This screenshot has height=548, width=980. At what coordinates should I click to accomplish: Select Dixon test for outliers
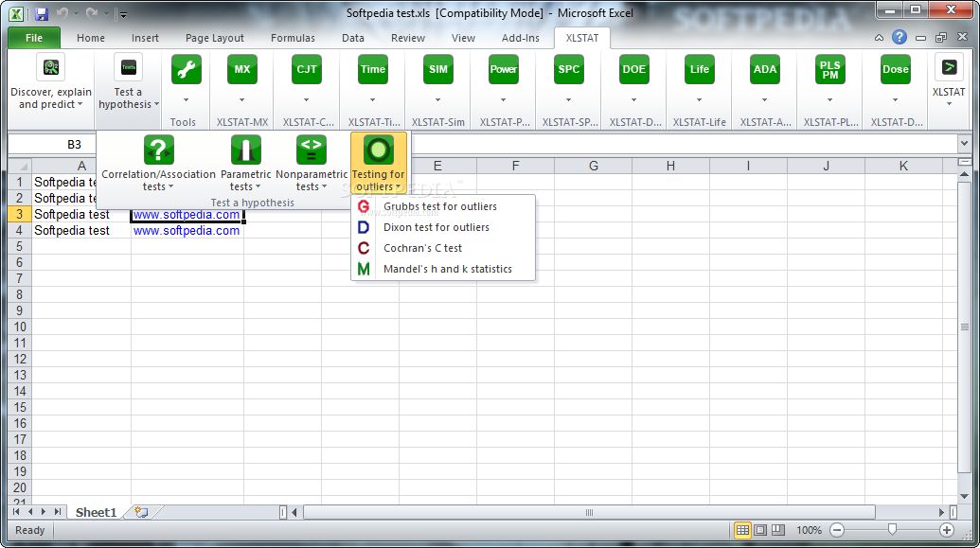click(443, 227)
